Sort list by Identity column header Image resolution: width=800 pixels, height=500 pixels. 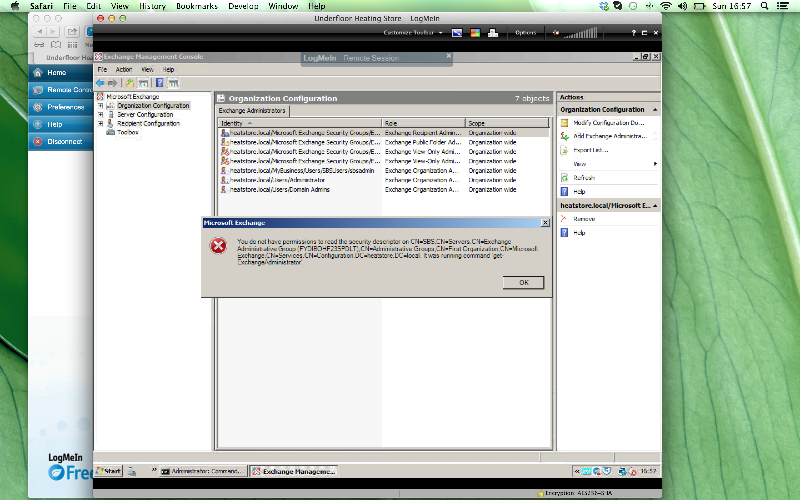[300, 123]
